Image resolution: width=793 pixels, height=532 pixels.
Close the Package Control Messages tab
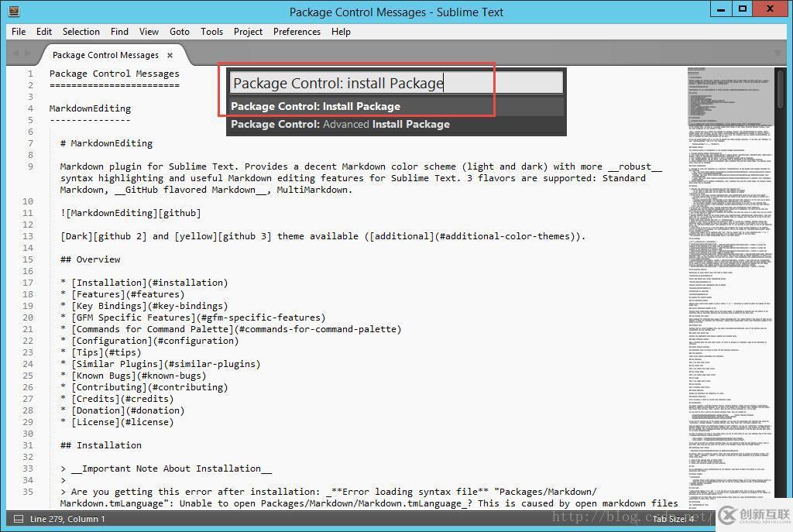pyautogui.click(x=170, y=55)
